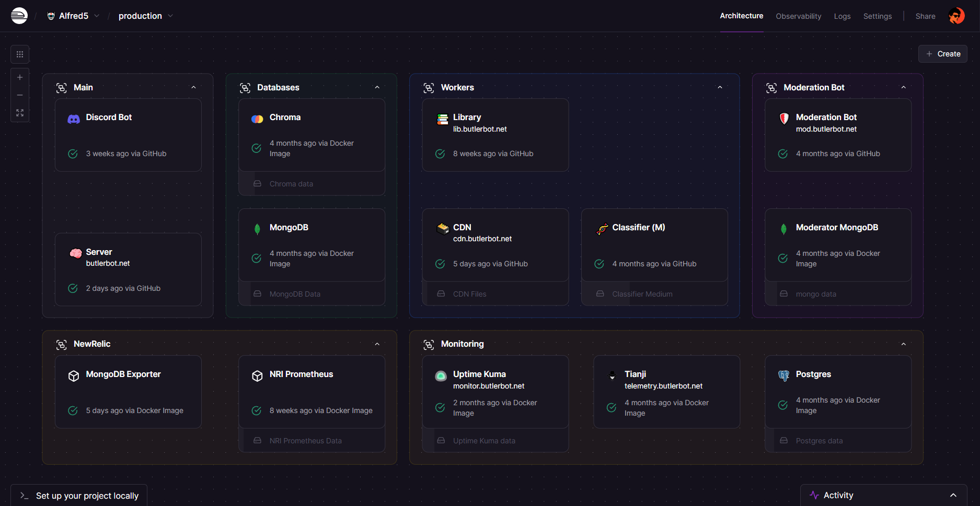Click the lib.butlerbot.net domain

[x=480, y=129]
